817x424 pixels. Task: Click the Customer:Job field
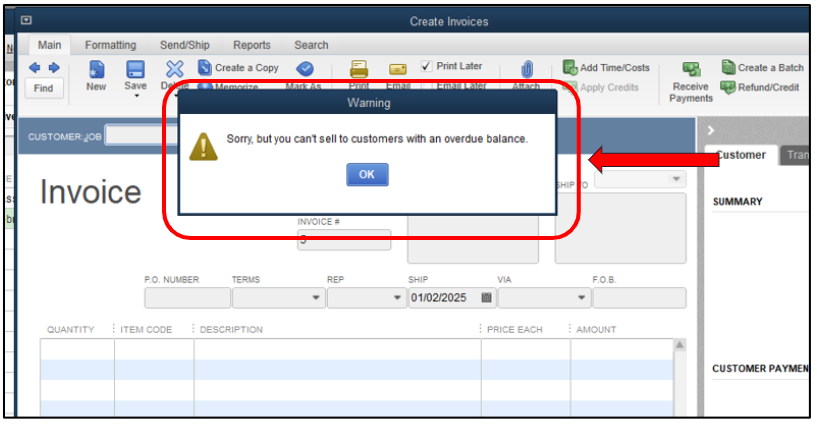point(141,136)
